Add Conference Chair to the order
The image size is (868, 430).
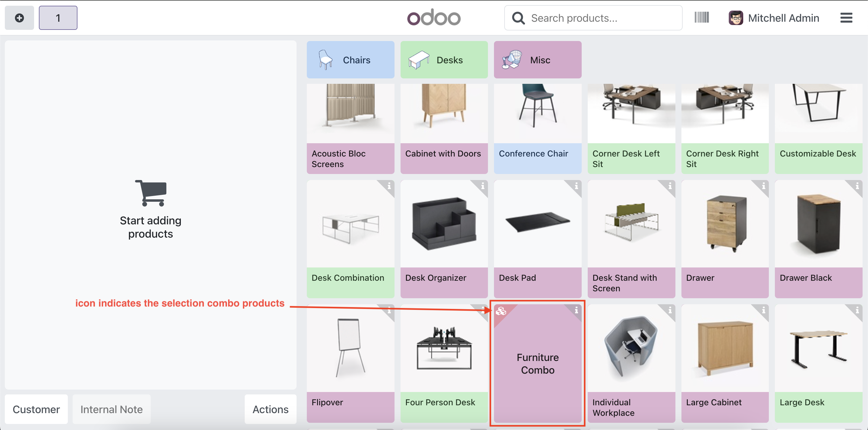click(537, 128)
